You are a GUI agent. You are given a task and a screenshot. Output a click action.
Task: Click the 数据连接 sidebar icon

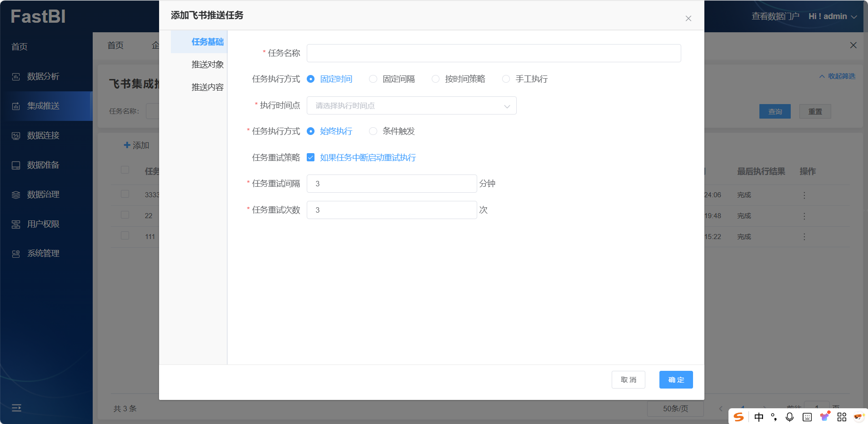click(x=16, y=136)
